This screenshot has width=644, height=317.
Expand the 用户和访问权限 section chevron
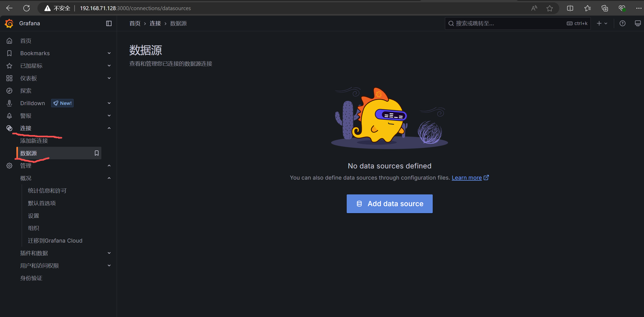pos(109,266)
